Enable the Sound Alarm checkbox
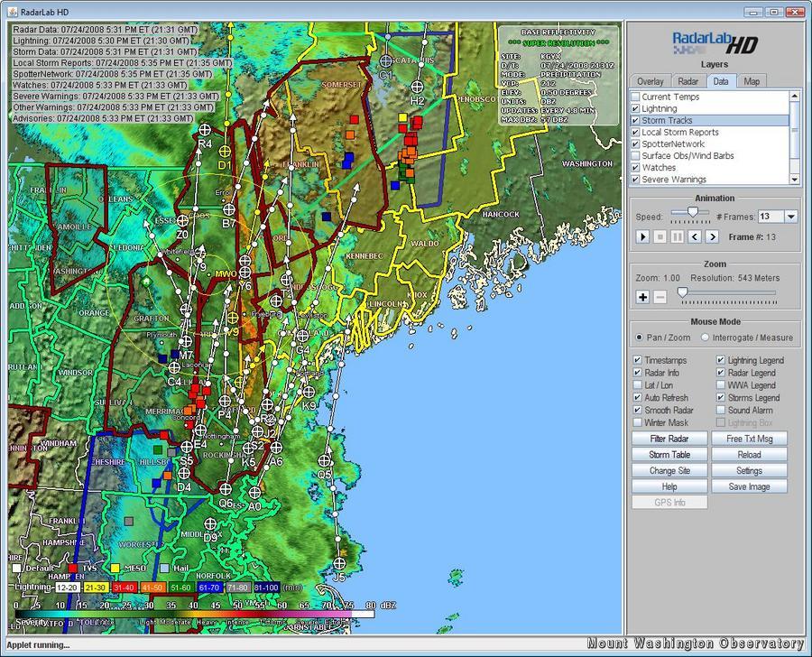 click(x=722, y=410)
